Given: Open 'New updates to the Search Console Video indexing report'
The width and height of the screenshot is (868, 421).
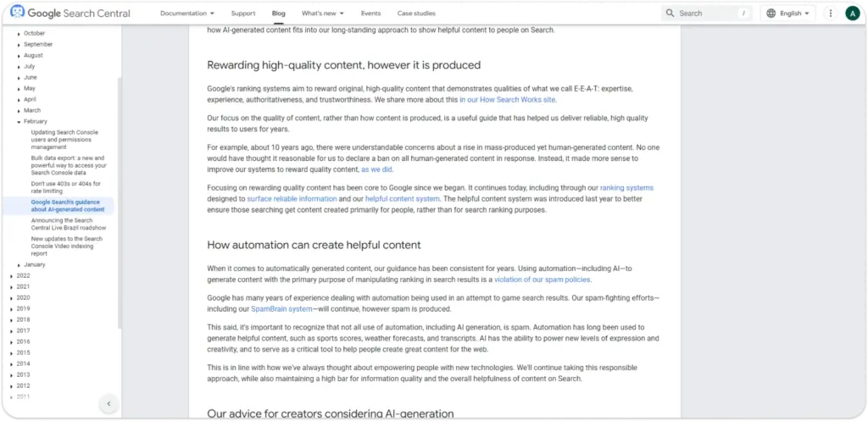Looking at the screenshot, I should [x=66, y=247].
